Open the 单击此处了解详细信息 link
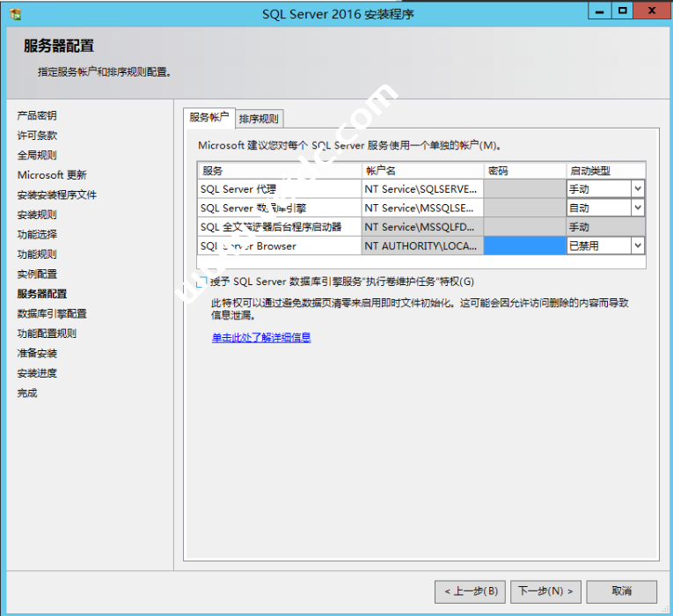673x616 pixels. click(x=261, y=337)
